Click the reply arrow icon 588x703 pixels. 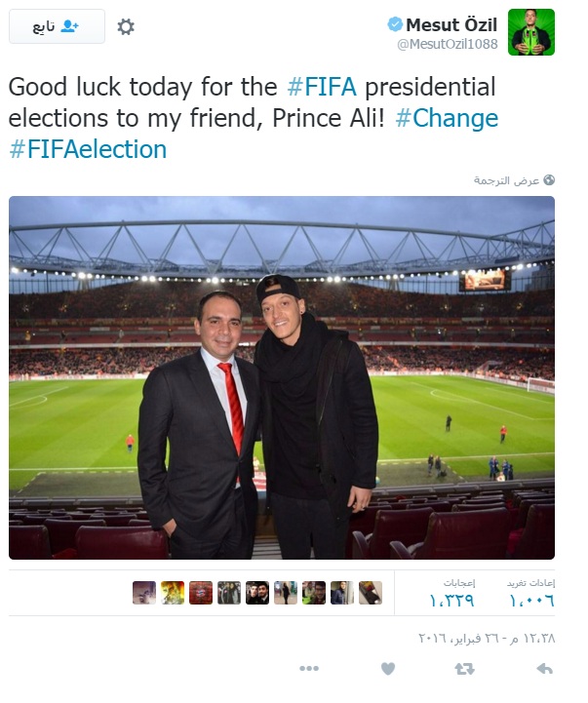coord(544,668)
